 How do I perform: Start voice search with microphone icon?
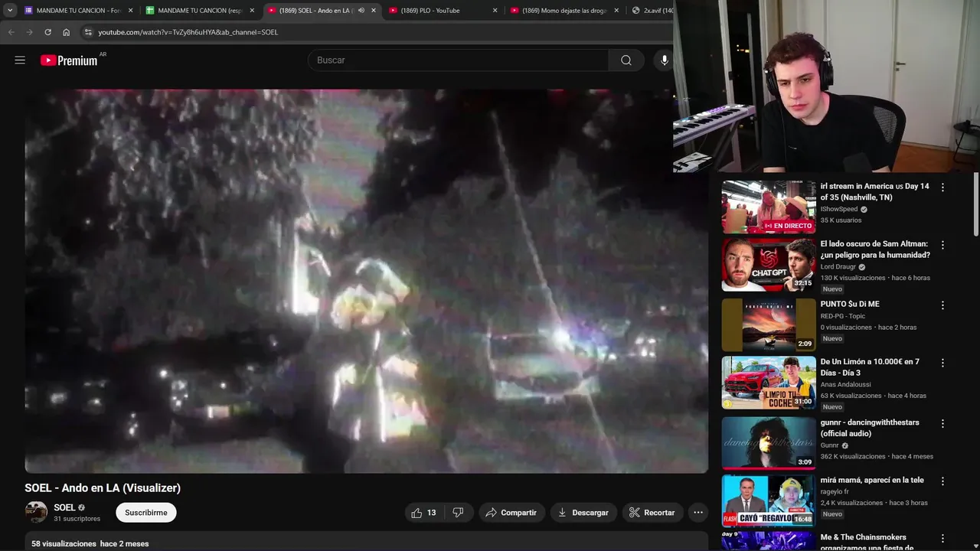click(x=664, y=60)
